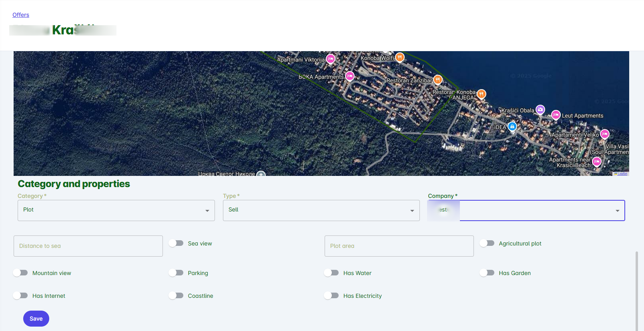The width and height of the screenshot is (644, 331).
Task: Select the Restoran Konoba PANJEGA restaurant pin
Action: [x=481, y=94]
